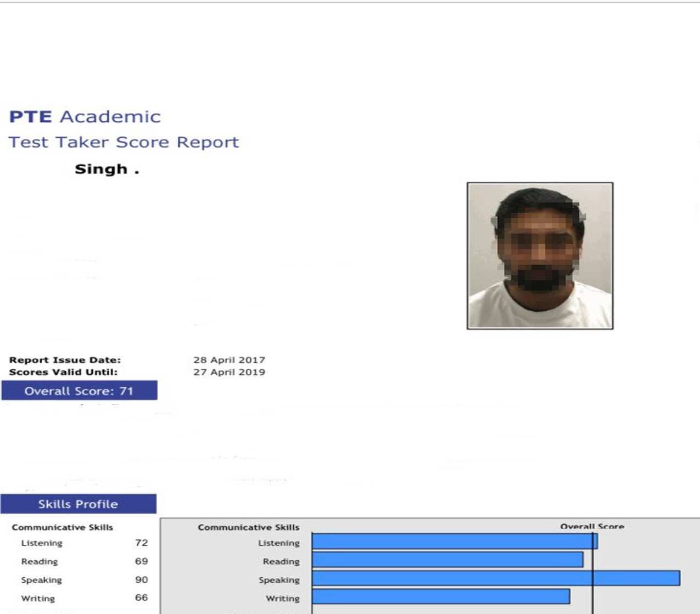Click the Overall Score: 71 banner
Viewport: 700px width, 614px height.
tap(79, 391)
